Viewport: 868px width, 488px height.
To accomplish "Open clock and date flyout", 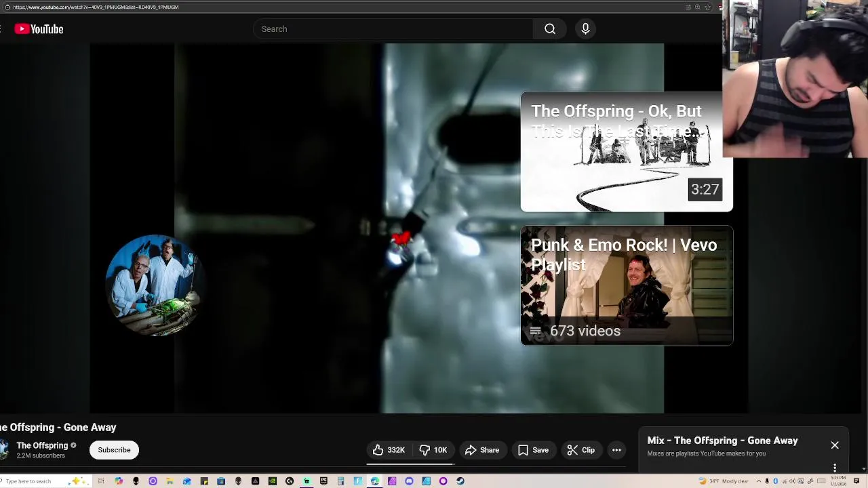I will click(x=838, y=481).
